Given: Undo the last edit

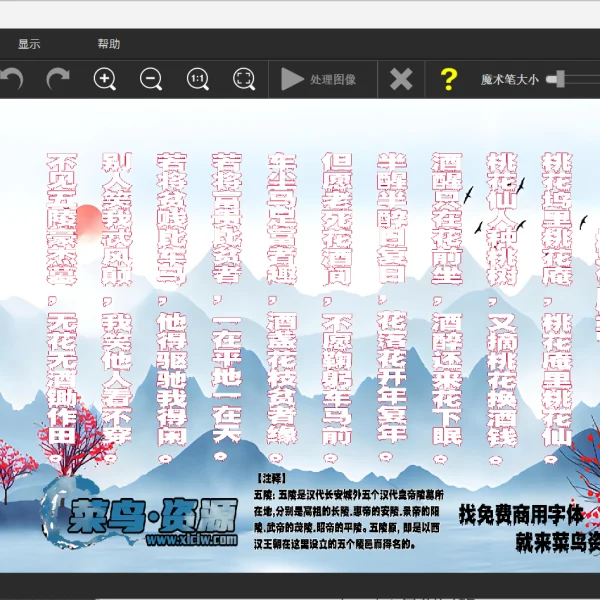Looking at the screenshot, I should click(x=11, y=79).
